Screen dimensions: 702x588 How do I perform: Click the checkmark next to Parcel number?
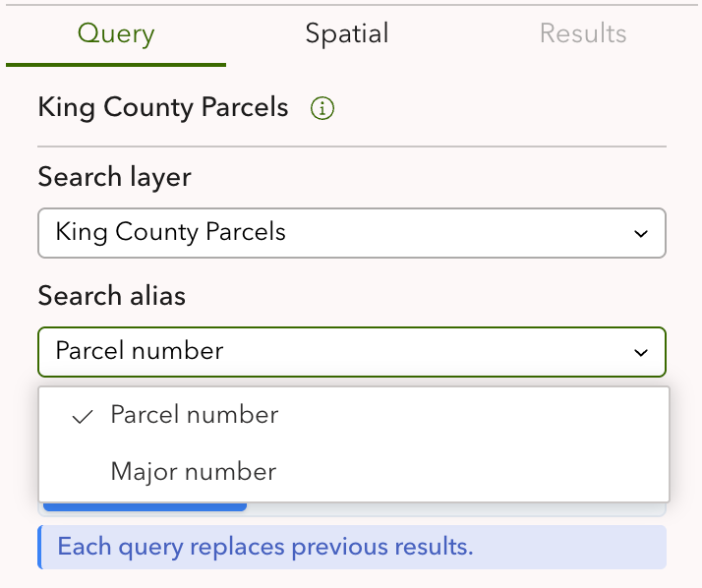click(x=84, y=417)
